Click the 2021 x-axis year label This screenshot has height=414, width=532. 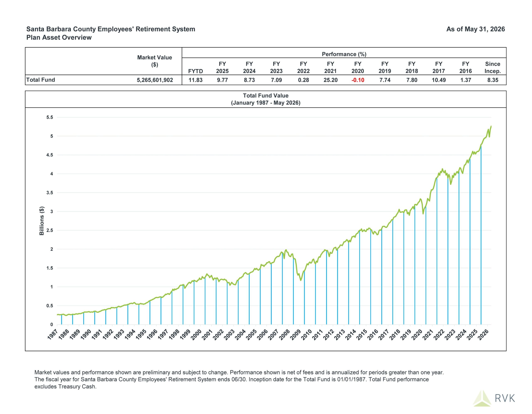[428, 334]
